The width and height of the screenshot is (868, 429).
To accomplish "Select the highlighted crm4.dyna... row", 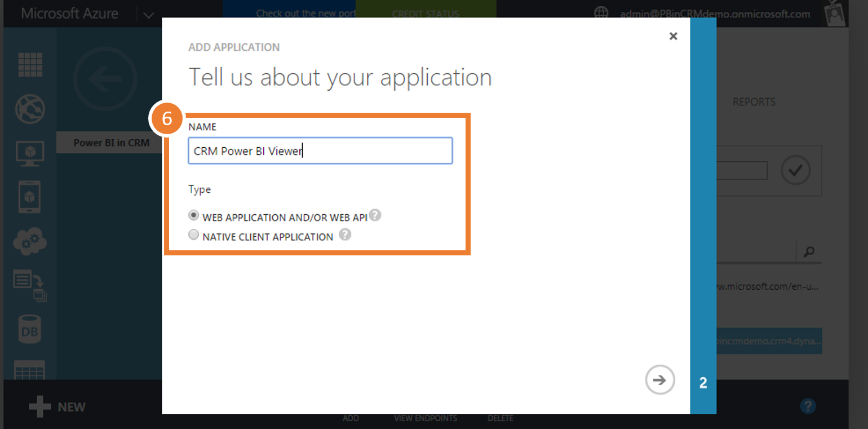I will click(769, 341).
